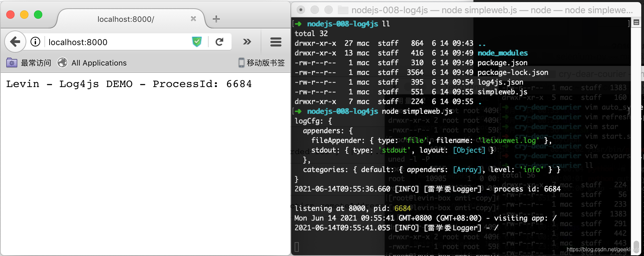This screenshot has width=644, height=256.
Task: Go back with the browser back arrow
Action: 15,42
